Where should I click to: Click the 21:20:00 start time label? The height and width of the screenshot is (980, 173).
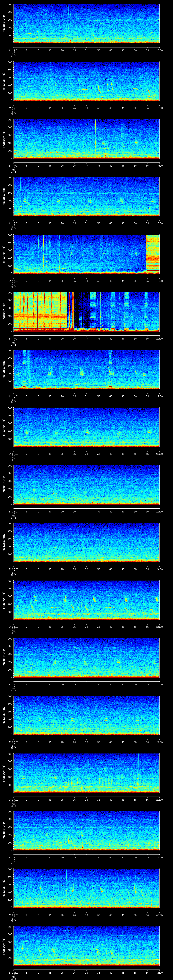(x=13, y=396)
